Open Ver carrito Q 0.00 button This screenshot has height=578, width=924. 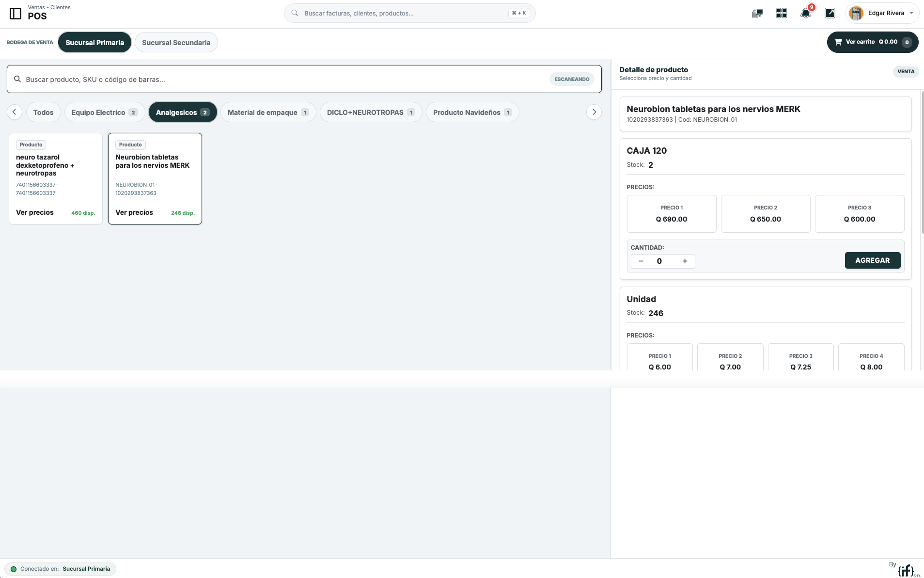click(873, 42)
